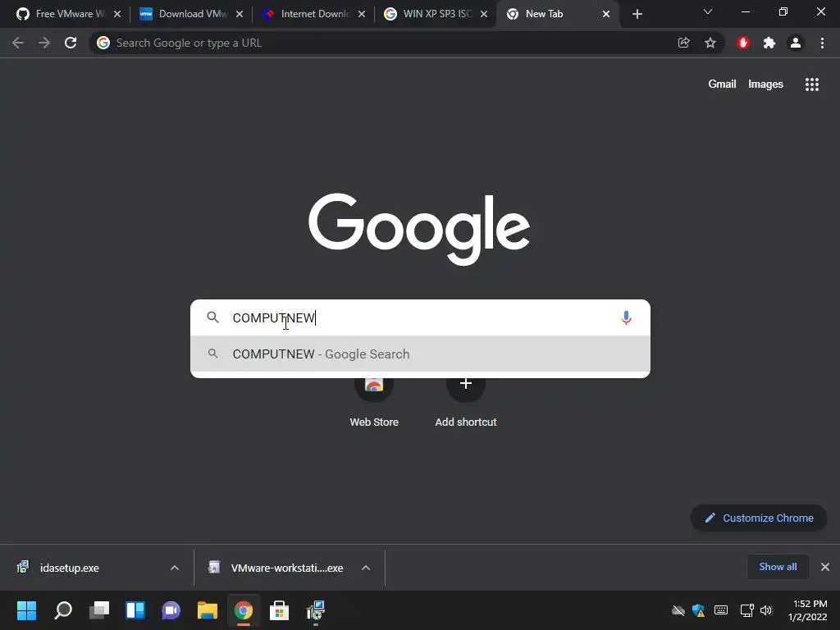Expand options for VMware-workstation download
Viewport: 840px width, 630px height.
click(366, 568)
